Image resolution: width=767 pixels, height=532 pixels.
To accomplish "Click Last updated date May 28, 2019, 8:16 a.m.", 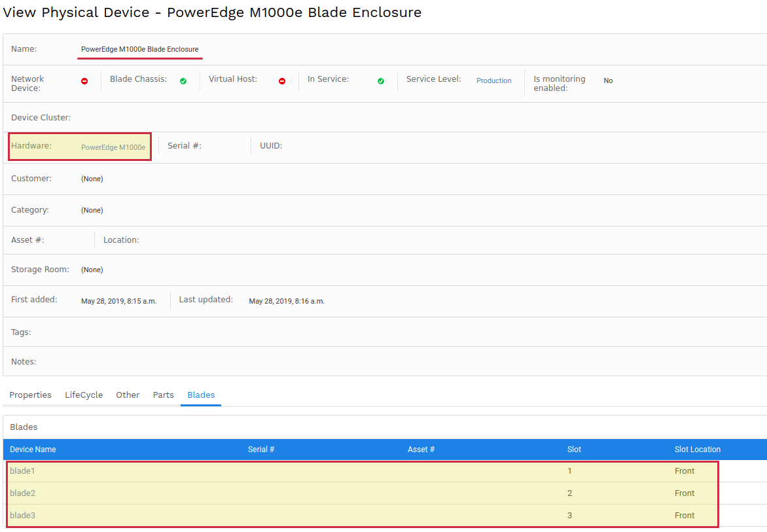I will tap(287, 301).
